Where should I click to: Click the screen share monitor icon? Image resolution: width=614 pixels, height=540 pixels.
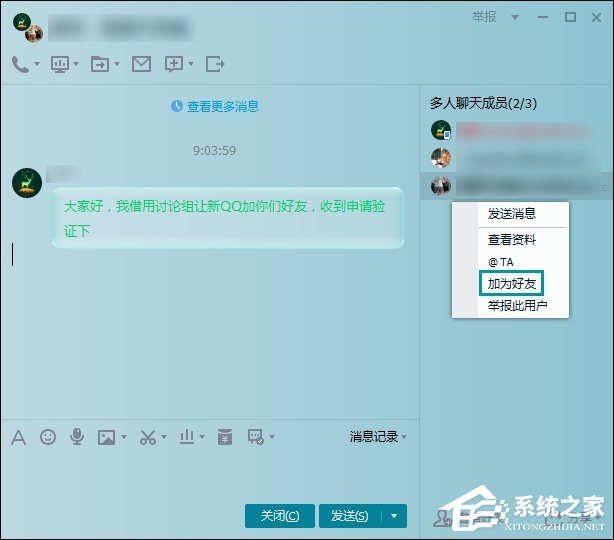coord(60,64)
